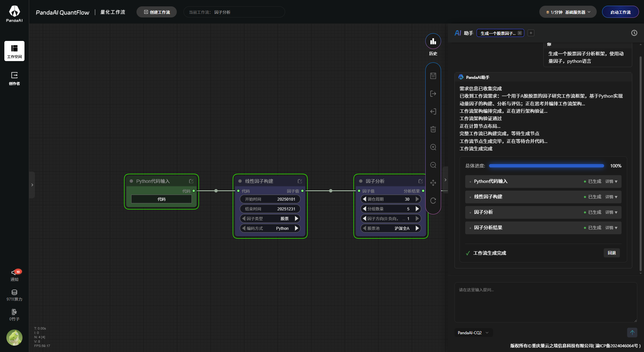
Task: Expand 详情 for Python代码输入 item
Action: point(611,182)
